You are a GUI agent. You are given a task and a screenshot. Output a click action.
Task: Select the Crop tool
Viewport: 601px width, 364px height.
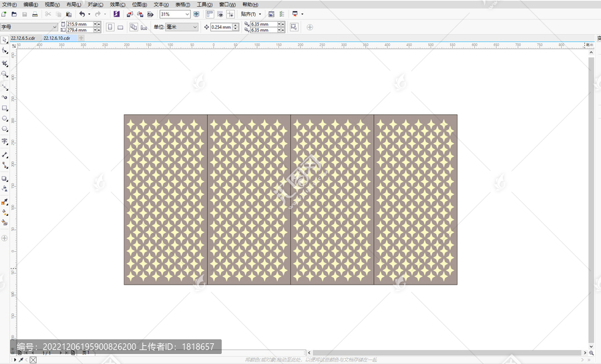[4, 63]
